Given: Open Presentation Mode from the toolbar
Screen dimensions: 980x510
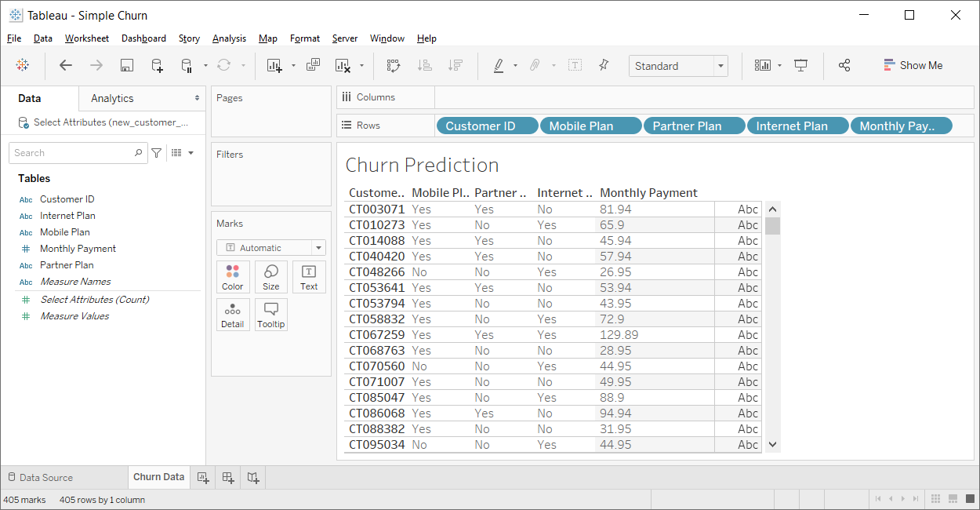Looking at the screenshot, I should coord(800,66).
